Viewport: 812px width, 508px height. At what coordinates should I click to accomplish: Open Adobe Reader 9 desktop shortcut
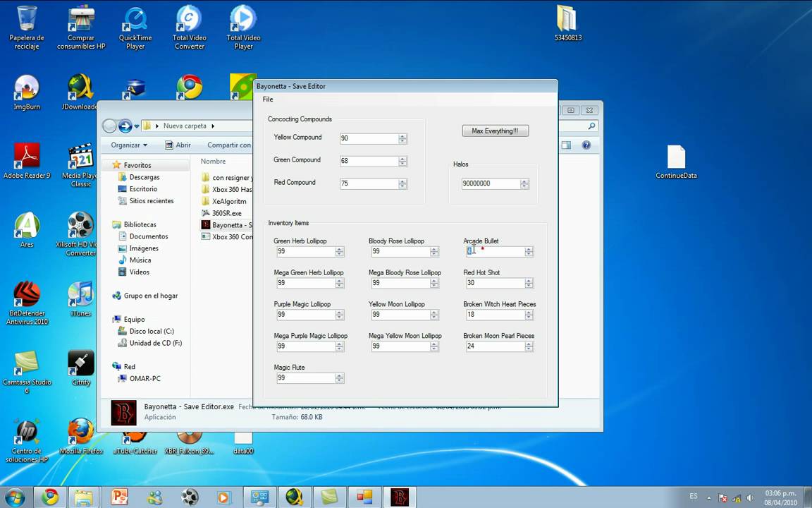coord(27,161)
